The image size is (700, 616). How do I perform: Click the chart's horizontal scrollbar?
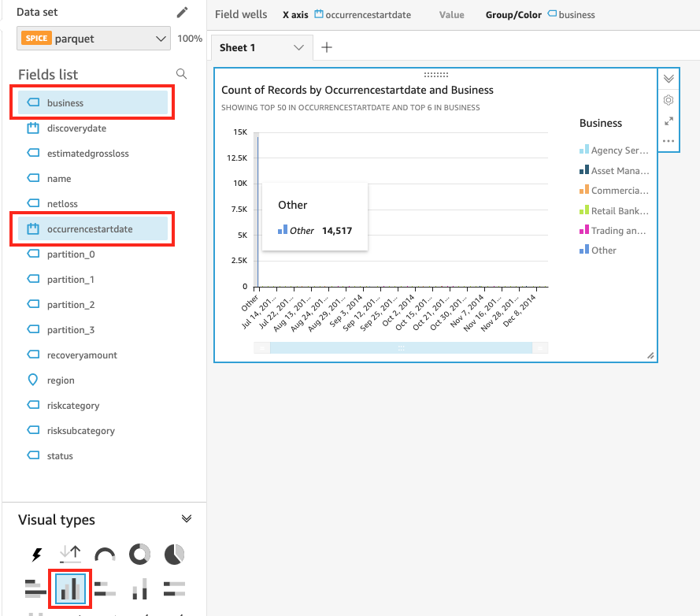401,347
